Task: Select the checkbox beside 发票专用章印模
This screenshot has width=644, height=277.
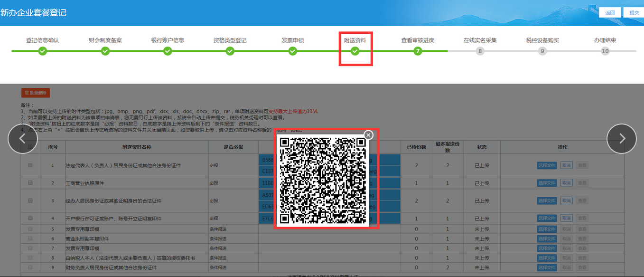Action: 30,229
